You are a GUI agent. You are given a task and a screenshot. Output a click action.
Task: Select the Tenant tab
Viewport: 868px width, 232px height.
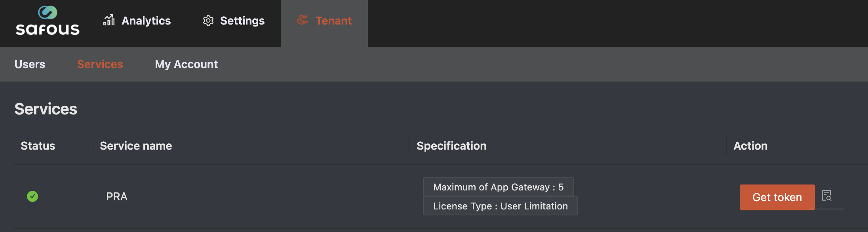click(x=333, y=21)
